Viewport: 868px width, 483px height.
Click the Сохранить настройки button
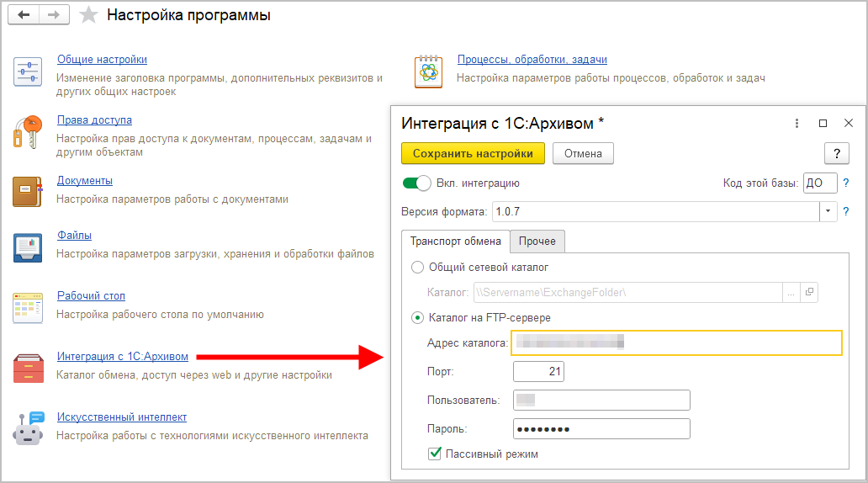pos(473,154)
